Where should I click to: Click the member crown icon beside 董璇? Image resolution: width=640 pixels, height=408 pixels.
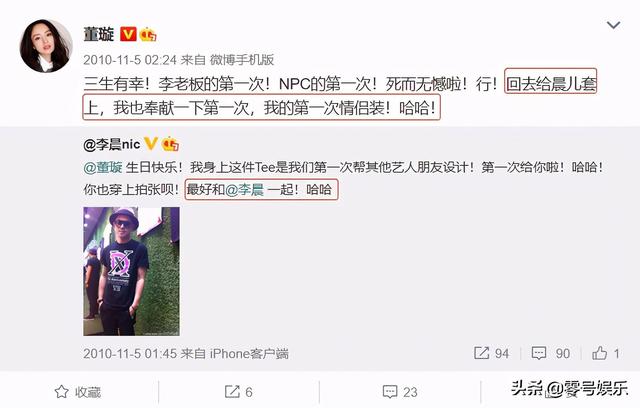pos(148,35)
